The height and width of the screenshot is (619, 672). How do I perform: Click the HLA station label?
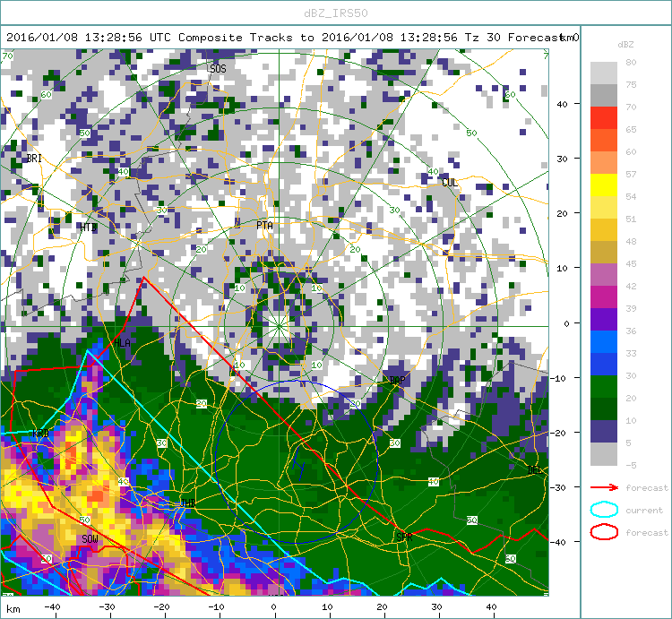tap(122, 343)
